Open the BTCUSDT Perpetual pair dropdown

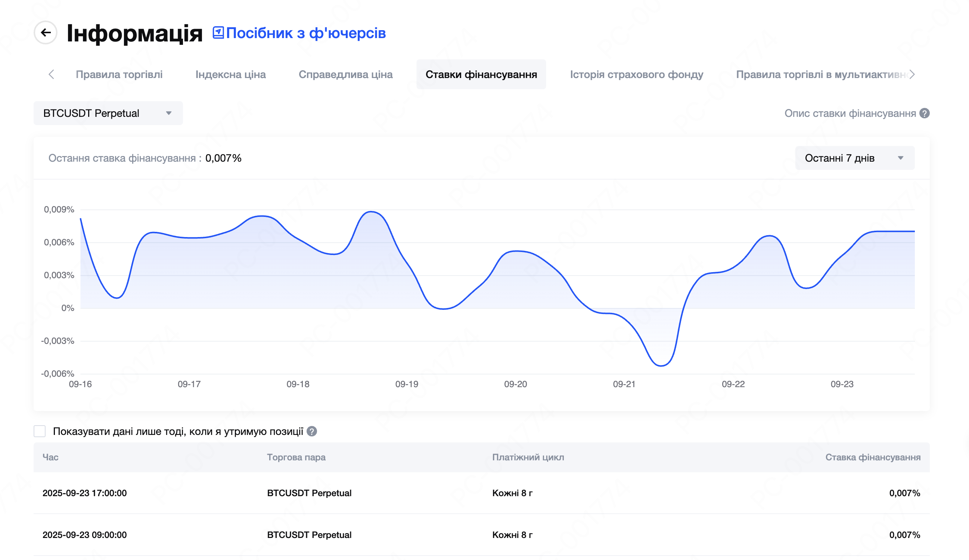pos(108,113)
